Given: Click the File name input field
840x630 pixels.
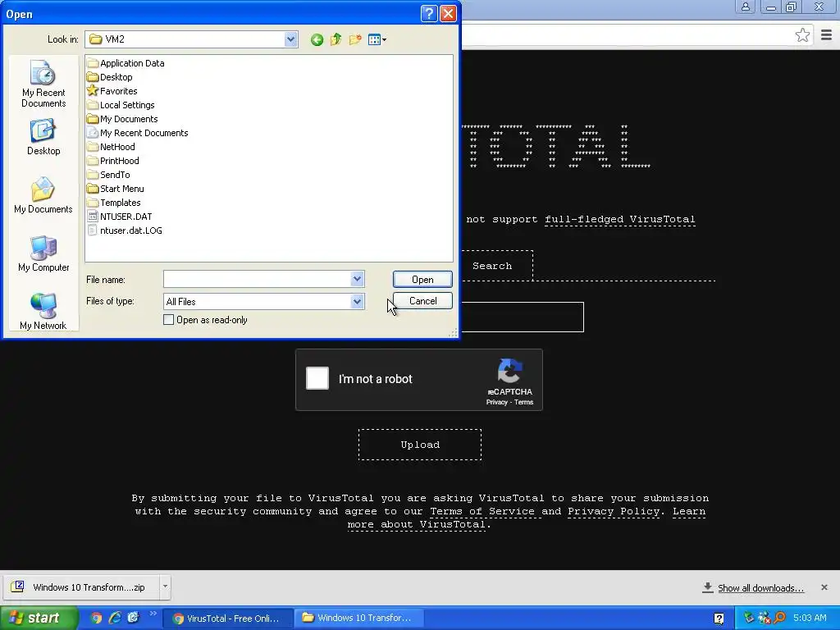Looking at the screenshot, I should click(257, 279).
